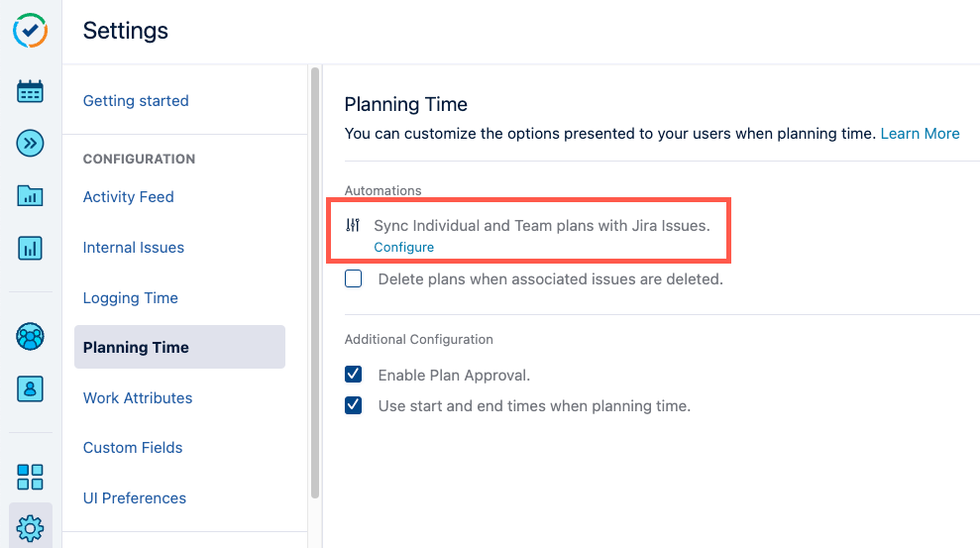The height and width of the screenshot is (548, 980).
Task: Disable the Enable Plan Approval checkbox
Action: point(354,376)
